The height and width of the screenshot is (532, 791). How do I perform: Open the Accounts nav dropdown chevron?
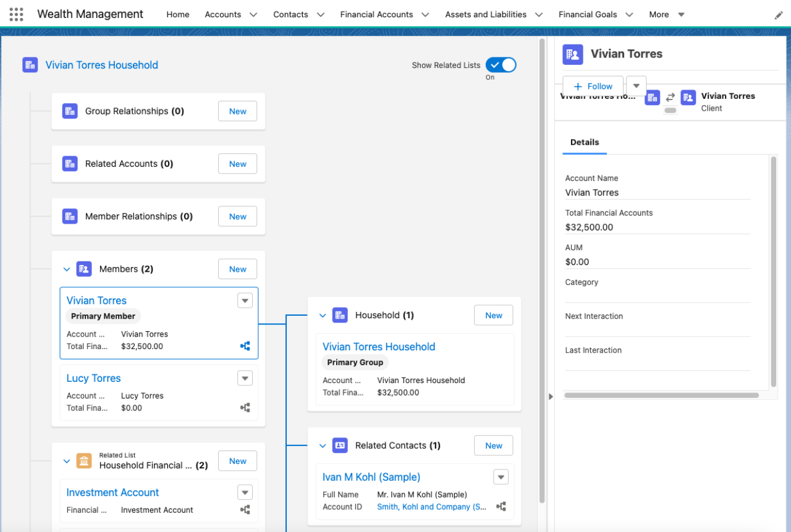click(253, 15)
